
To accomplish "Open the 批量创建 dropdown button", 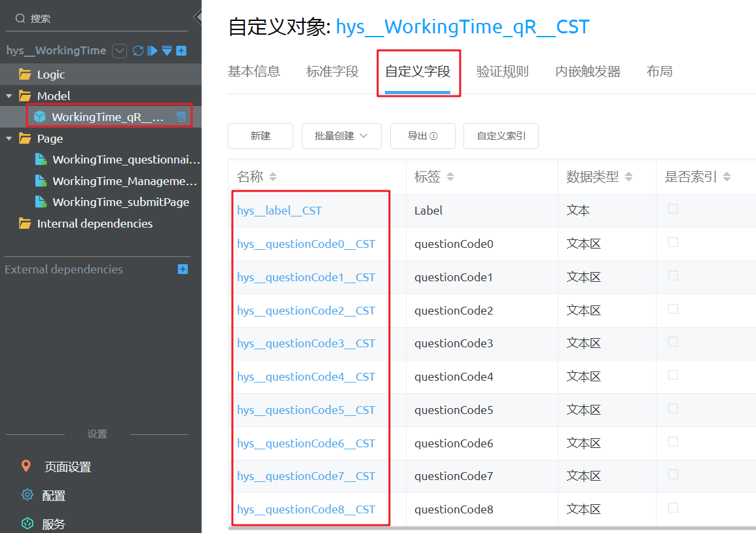I will (342, 136).
